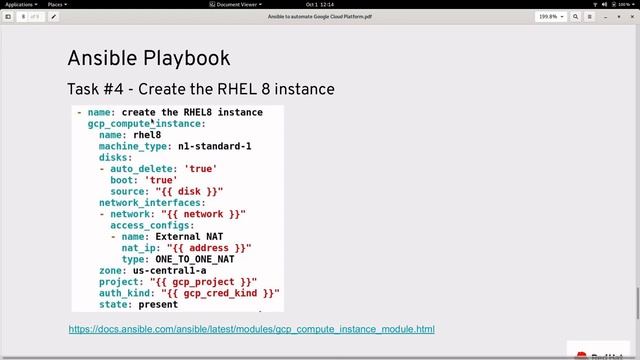Click the page number input field
Screen dimensions: 640x360
pyautogui.click(x=23, y=17)
